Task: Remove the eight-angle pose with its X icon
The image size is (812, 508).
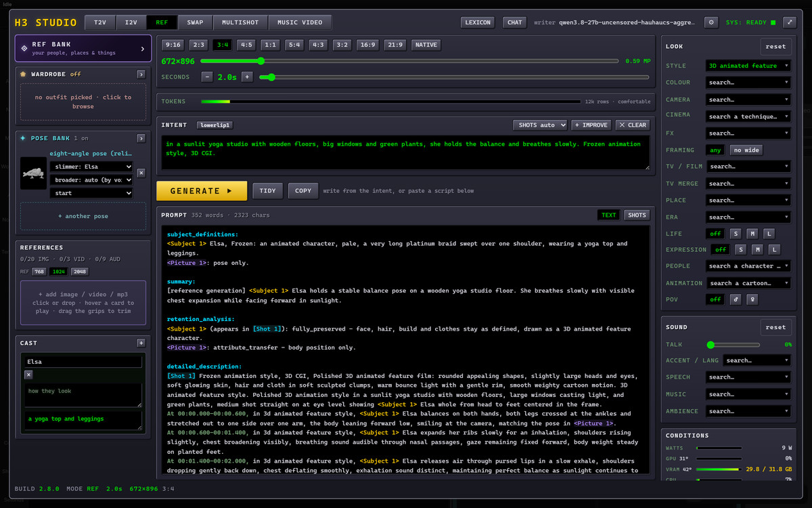Action: (x=141, y=173)
